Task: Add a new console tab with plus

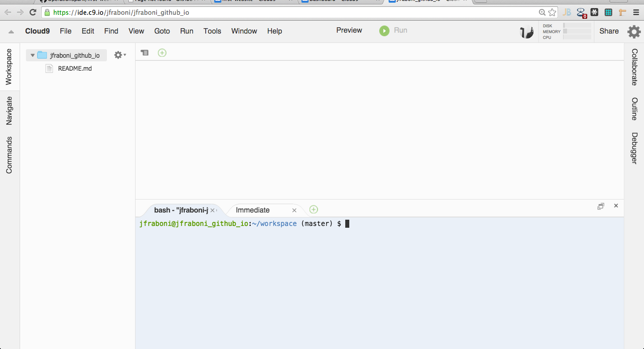Action: 314,209
